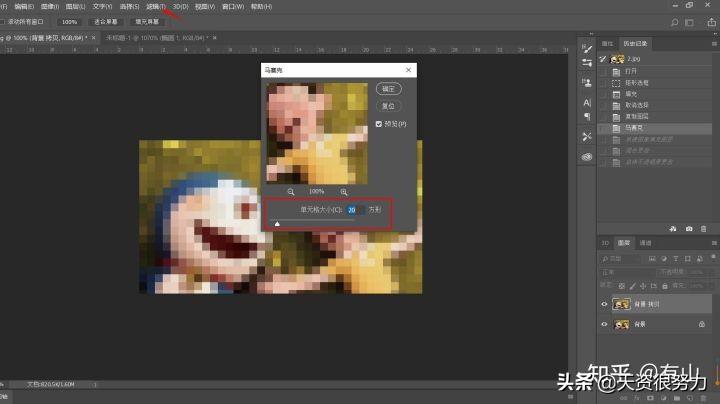Filter layers by type layer icon
The height and width of the screenshot is (404, 720).
(675, 259)
